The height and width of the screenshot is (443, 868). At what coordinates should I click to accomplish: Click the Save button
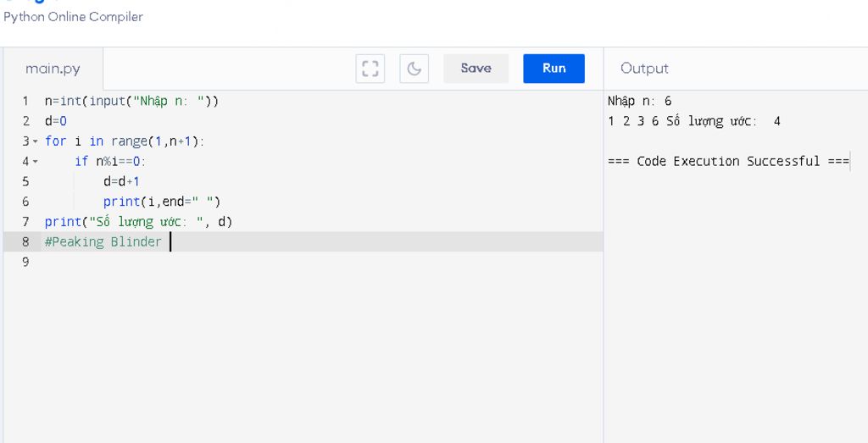[x=476, y=69]
